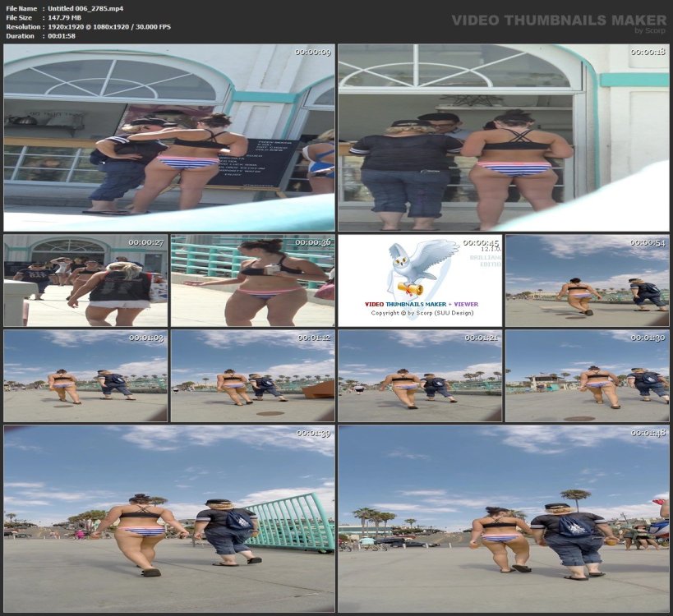The height and width of the screenshot is (616, 673).
Task: Select the file size value "147.79 MB"
Action: [x=64, y=17]
